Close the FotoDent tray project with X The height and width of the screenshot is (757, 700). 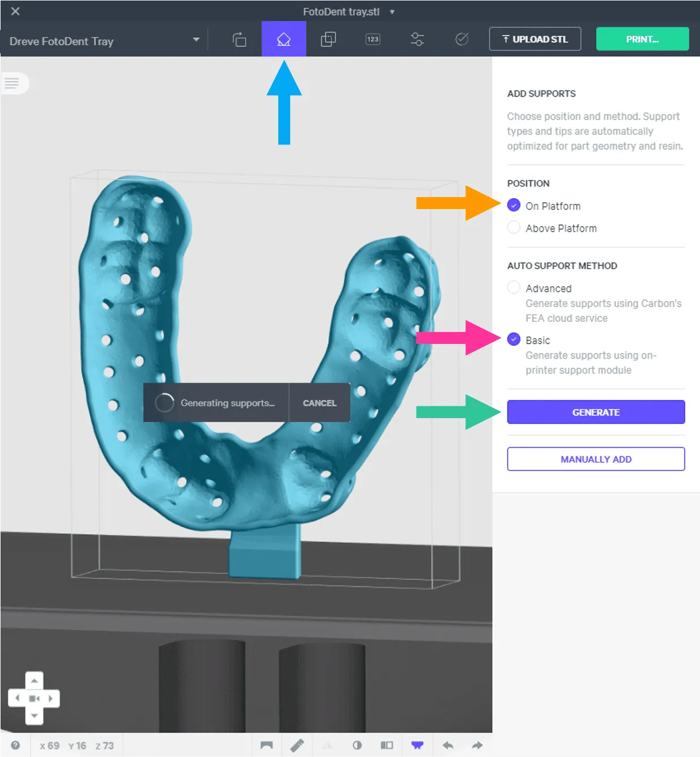tap(15, 11)
